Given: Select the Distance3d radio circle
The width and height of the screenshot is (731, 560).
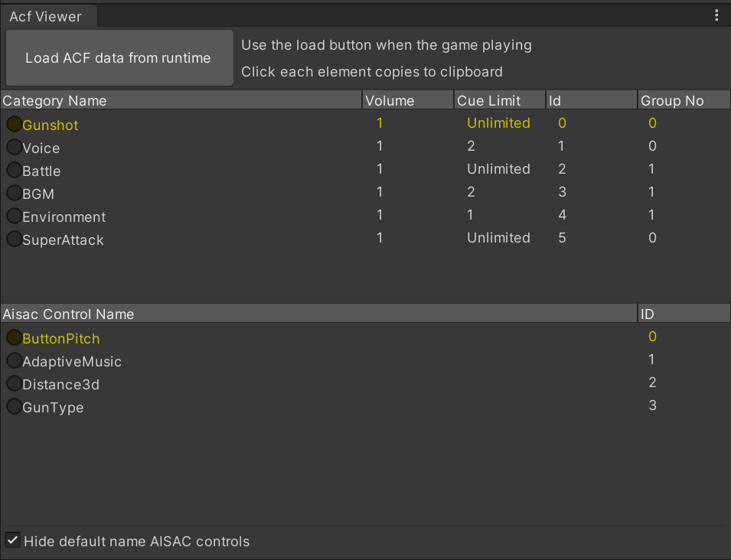Looking at the screenshot, I should click(x=14, y=384).
